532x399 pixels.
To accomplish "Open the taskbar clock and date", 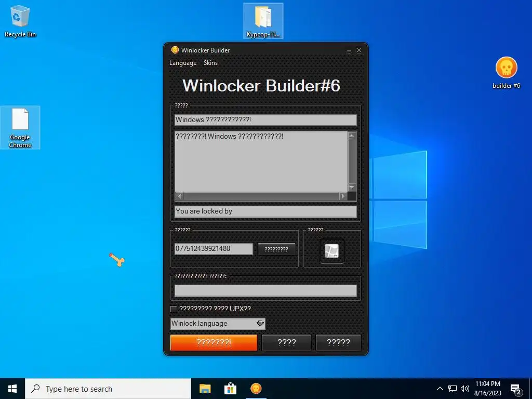I will coord(487,389).
